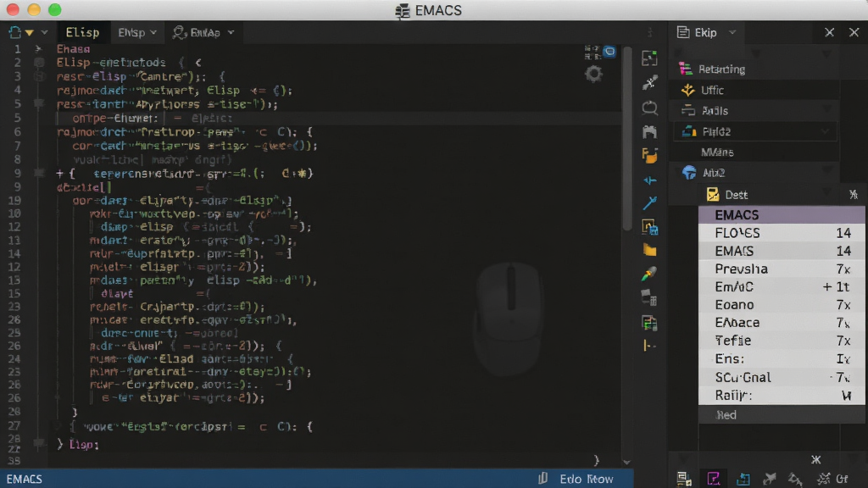868x488 pixels.
Task: Click the orange folder icon in the vertical toolbar
Action: point(649,156)
